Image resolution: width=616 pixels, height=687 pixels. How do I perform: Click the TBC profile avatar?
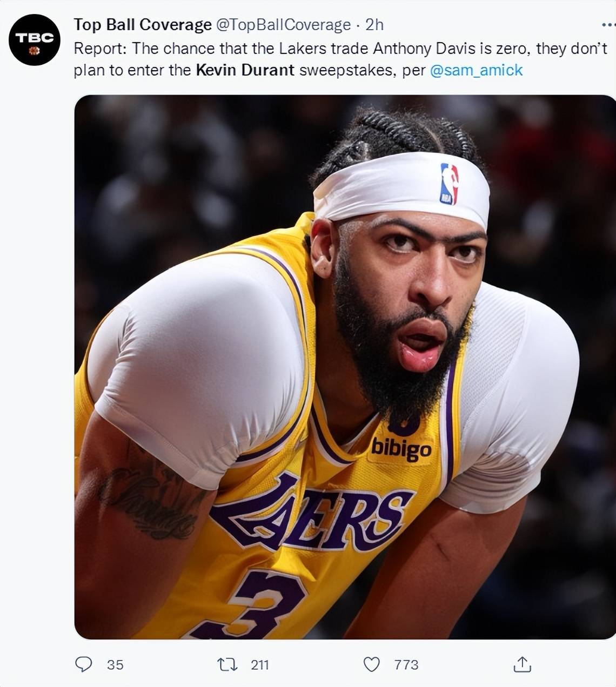(x=34, y=40)
